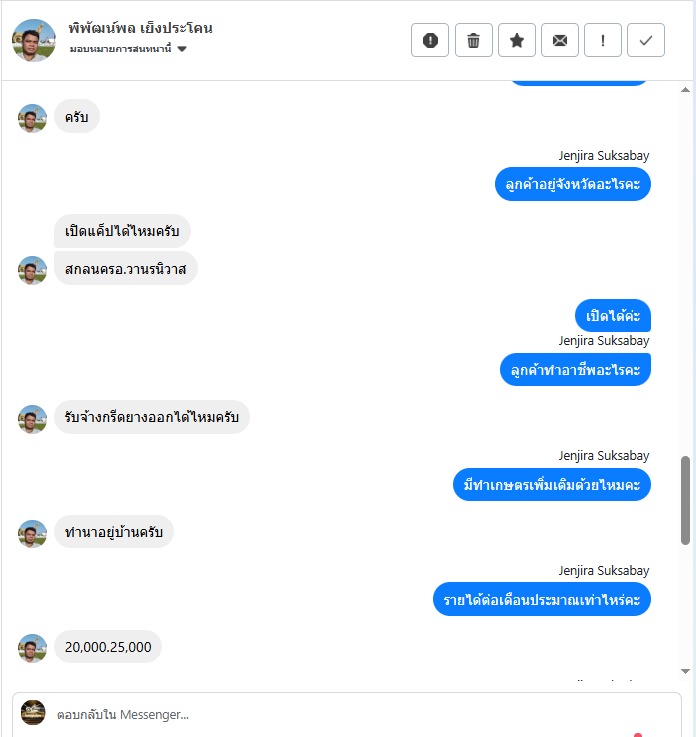The width and height of the screenshot is (696, 737).
Task: Mark as unread with the envelope icon
Action: click(x=560, y=40)
